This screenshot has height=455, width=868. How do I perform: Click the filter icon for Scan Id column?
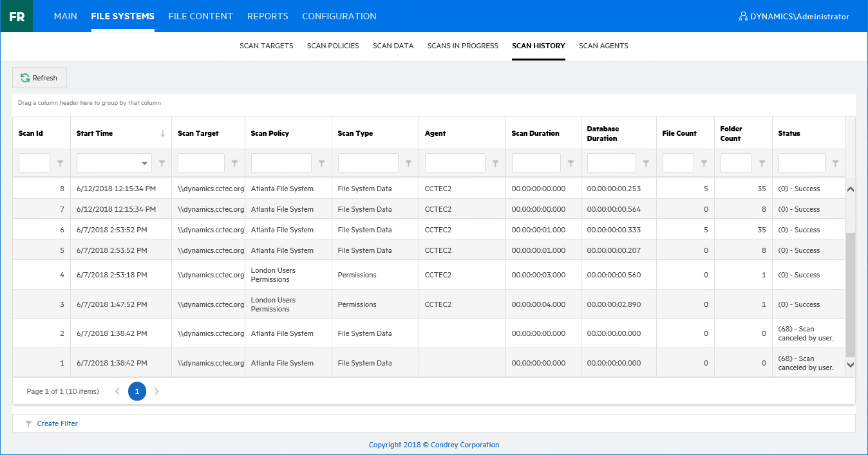[x=60, y=163]
